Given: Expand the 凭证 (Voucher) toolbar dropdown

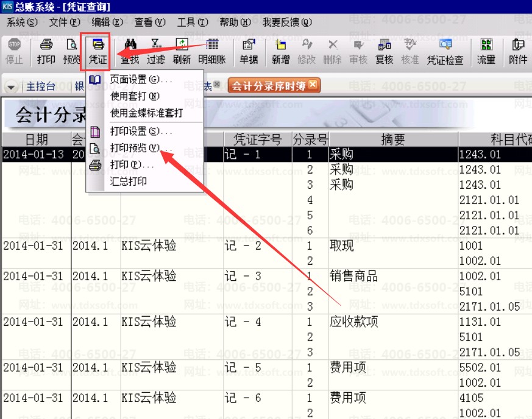Looking at the screenshot, I should pos(98,51).
